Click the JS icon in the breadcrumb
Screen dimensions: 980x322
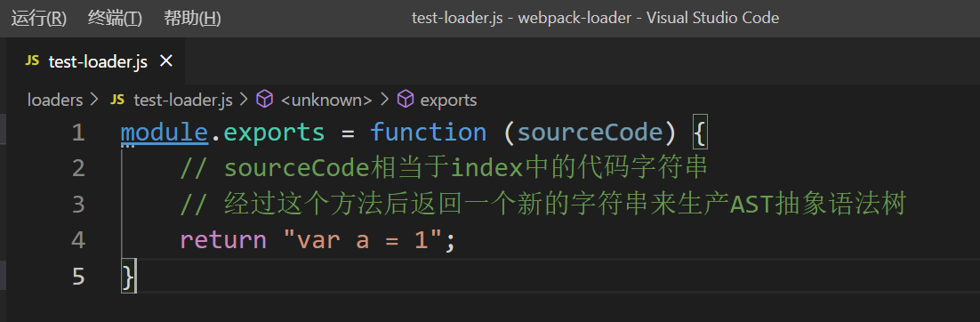(117, 100)
